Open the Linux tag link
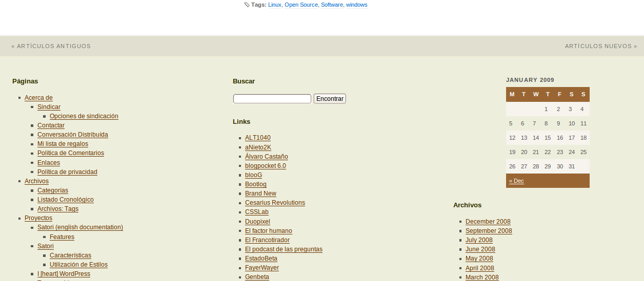644x281 pixels. [x=274, y=5]
